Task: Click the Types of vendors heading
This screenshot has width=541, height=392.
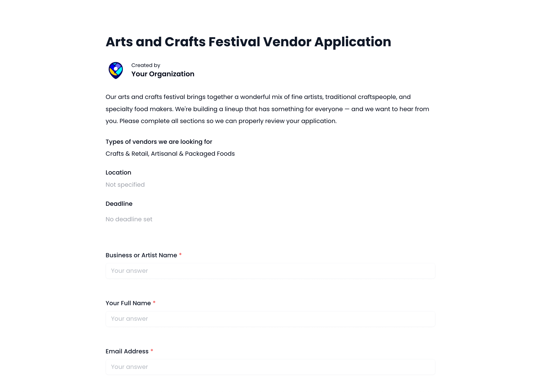Action: pyautogui.click(x=159, y=141)
